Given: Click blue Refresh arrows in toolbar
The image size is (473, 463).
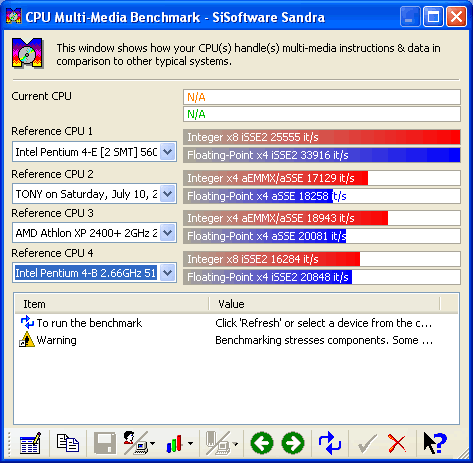Looking at the screenshot, I should point(329,443).
